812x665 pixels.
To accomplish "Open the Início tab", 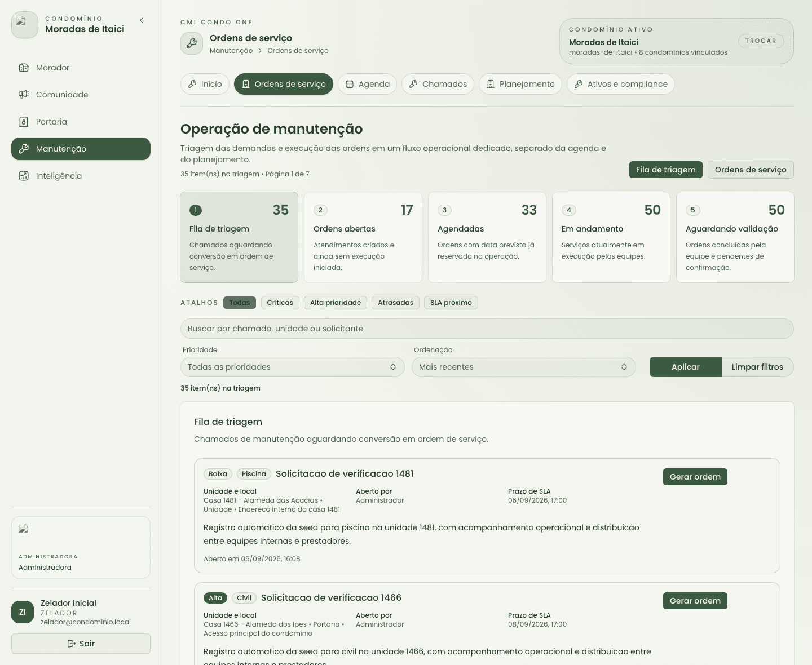I will (x=205, y=84).
